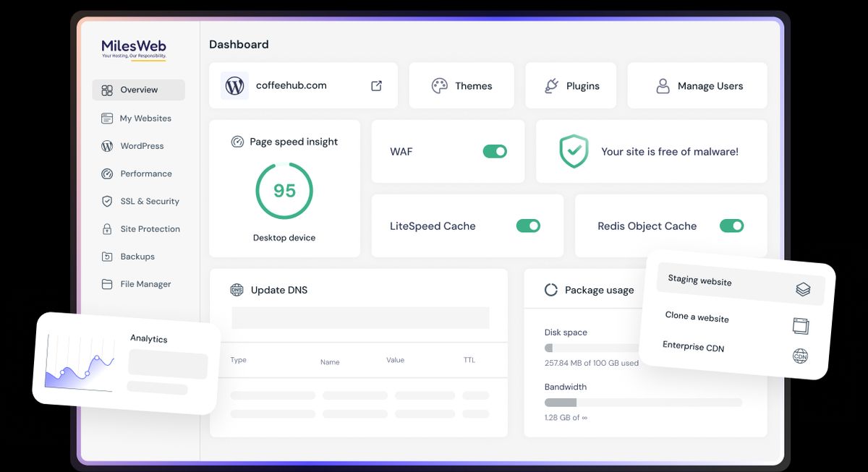Click the Plugins button
The image size is (868, 472).
571,86
